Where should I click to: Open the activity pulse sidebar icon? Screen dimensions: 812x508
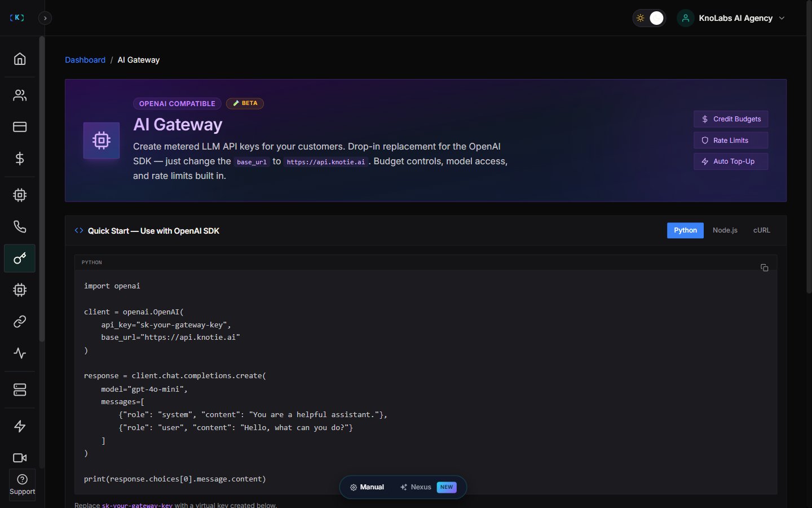[20, 353]
